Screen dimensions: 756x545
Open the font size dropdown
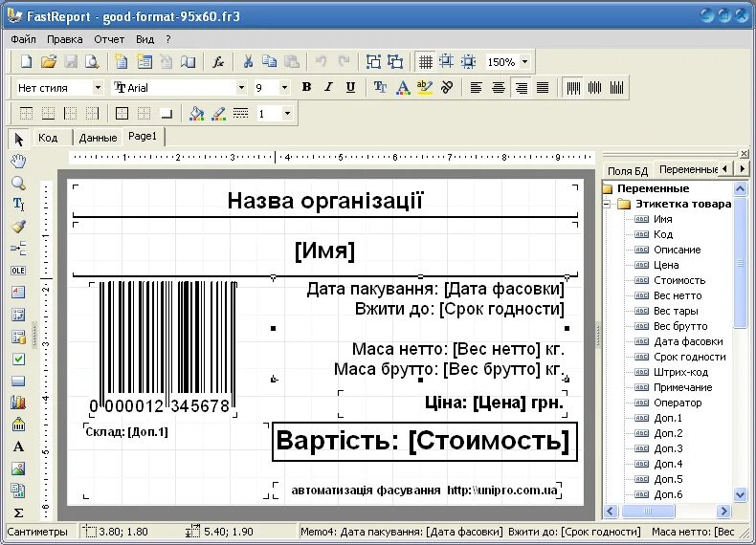[284, 88]
